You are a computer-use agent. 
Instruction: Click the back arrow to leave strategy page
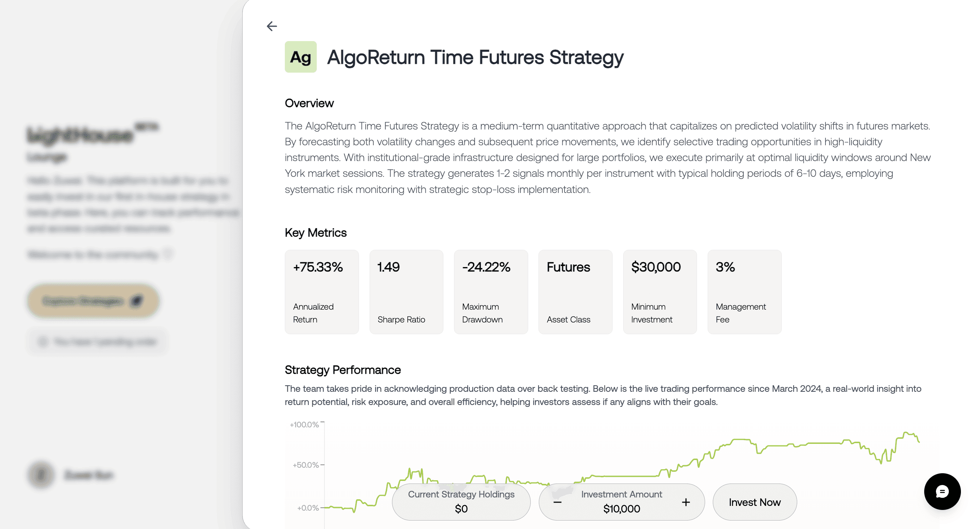point(272,26)
